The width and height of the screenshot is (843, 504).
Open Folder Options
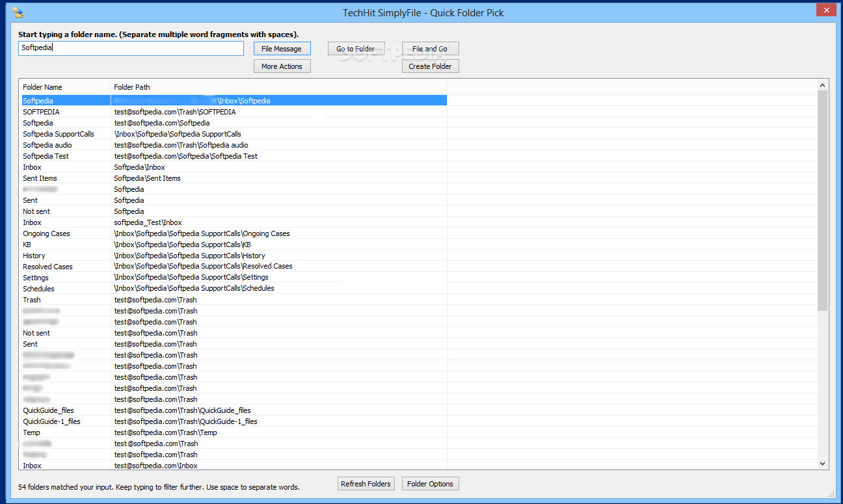[x=431, y=484]
